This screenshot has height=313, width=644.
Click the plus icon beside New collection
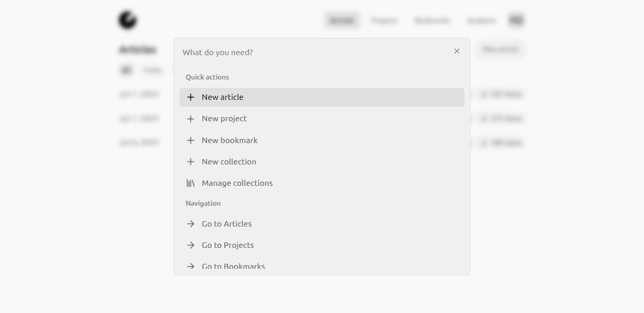click(x=190, y=162)
